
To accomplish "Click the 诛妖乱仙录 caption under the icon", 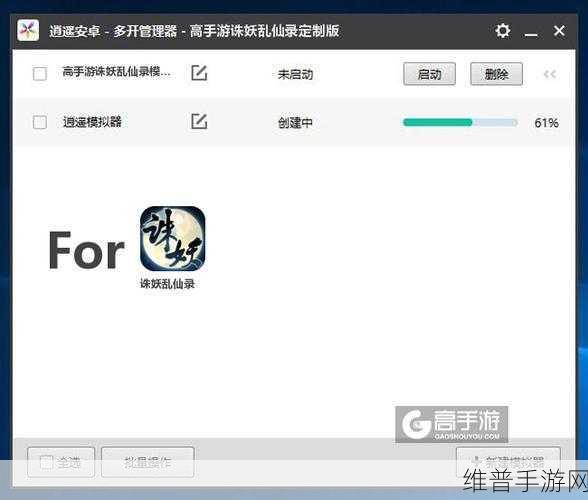I will (167, 284).
